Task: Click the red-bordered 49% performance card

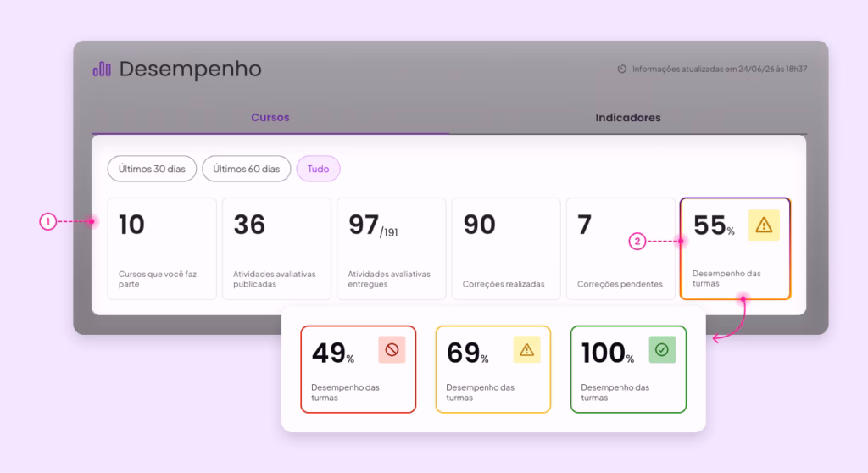Action: coord(359,370)
